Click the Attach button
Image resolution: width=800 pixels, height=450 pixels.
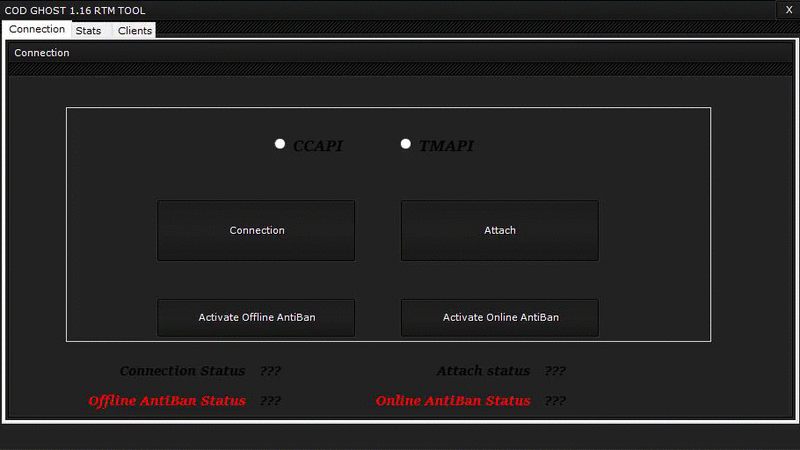(x=500, y=231)
